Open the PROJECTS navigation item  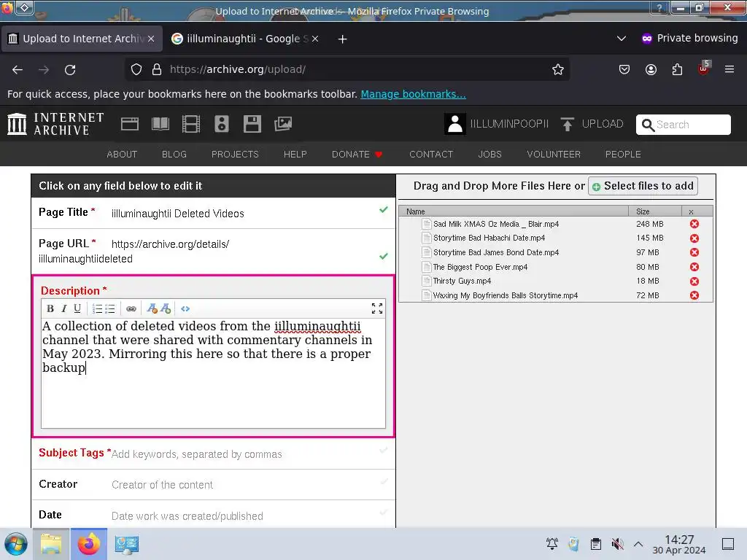coord(235,155)
